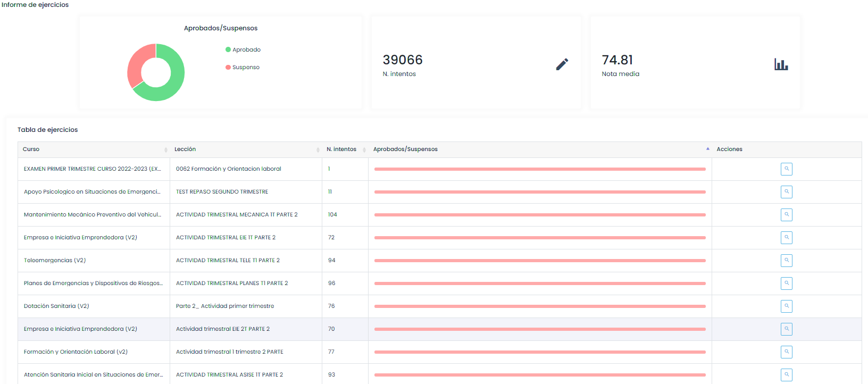
Task: Click progress bar for ACTIVIDAD TRIMESTRAL PLANES row
Action: coord(539,283)
